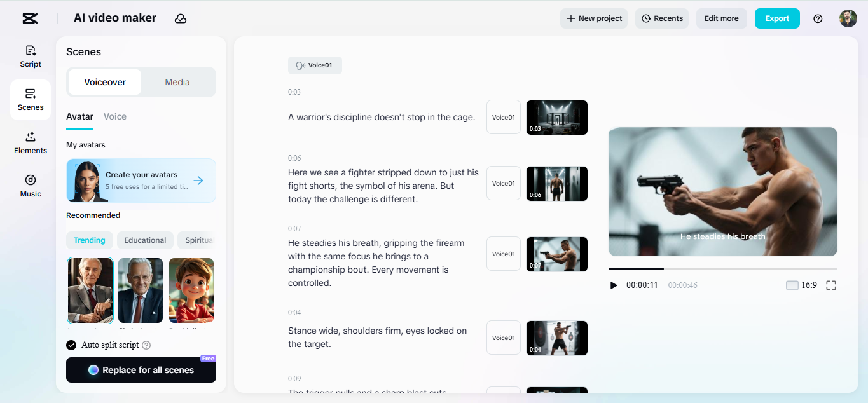
Task: Click Replace for all scenes
Action: (141, 369)
